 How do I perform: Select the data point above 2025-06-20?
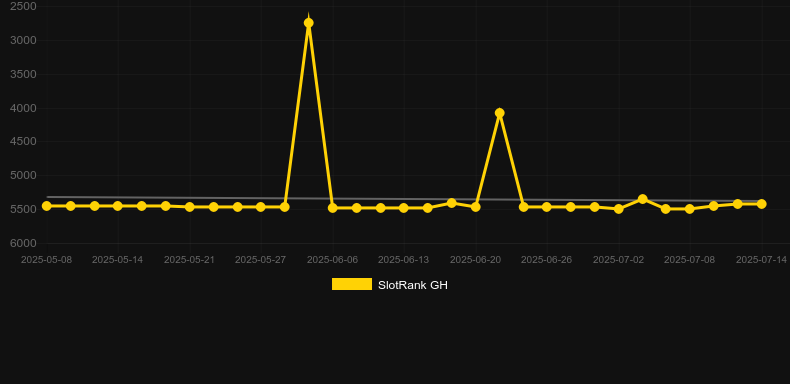point(475,207)
